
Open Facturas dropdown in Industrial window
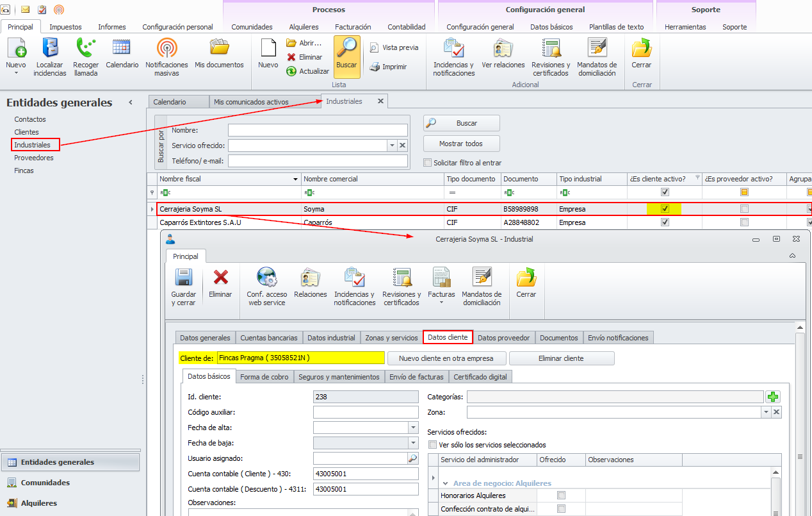pyautogui.click(x=441, y=287)
